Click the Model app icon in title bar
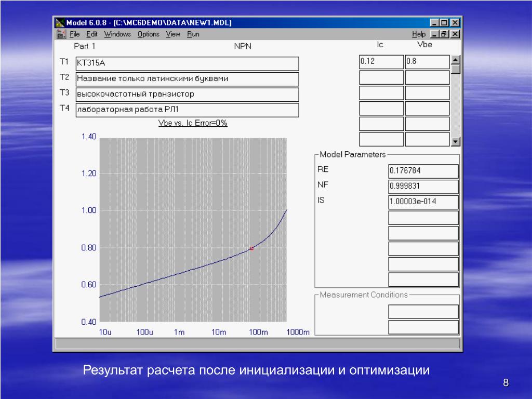Screen dimensions: 532x399 60,23
